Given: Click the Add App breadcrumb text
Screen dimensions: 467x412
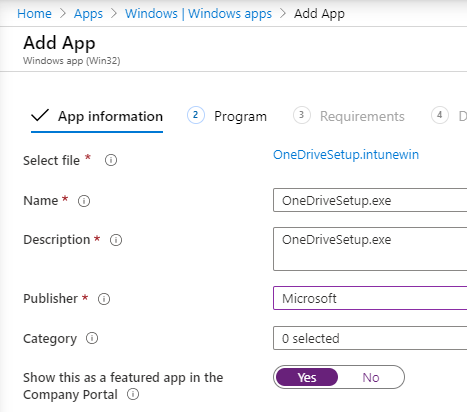Looking at the screenshot, I should pyautogui.click(x=319, y=14).
